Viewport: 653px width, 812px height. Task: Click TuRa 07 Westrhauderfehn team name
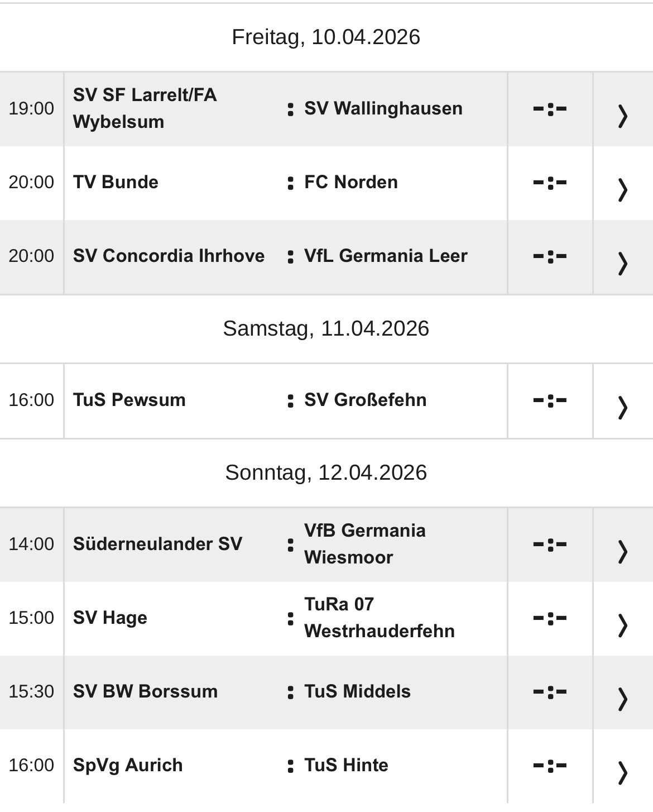pyautogui.click(x=380, y=618)
